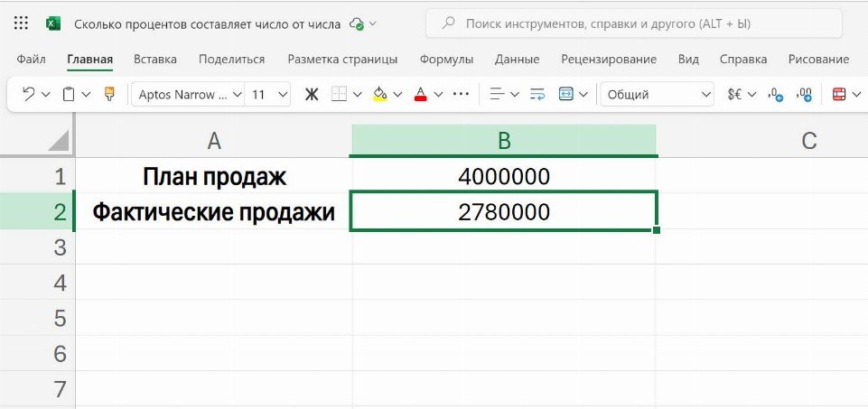Open the Вставка ribbon tab
Screen dimensions: 868x409
[x=155, y=60]
